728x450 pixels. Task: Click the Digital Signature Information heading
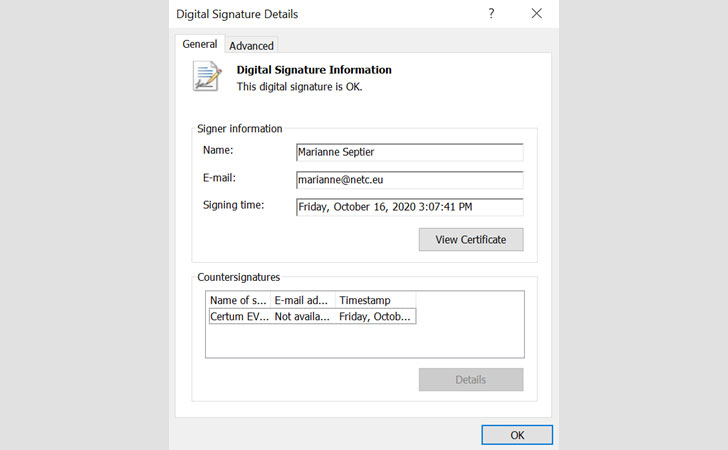tap(313, 70)
